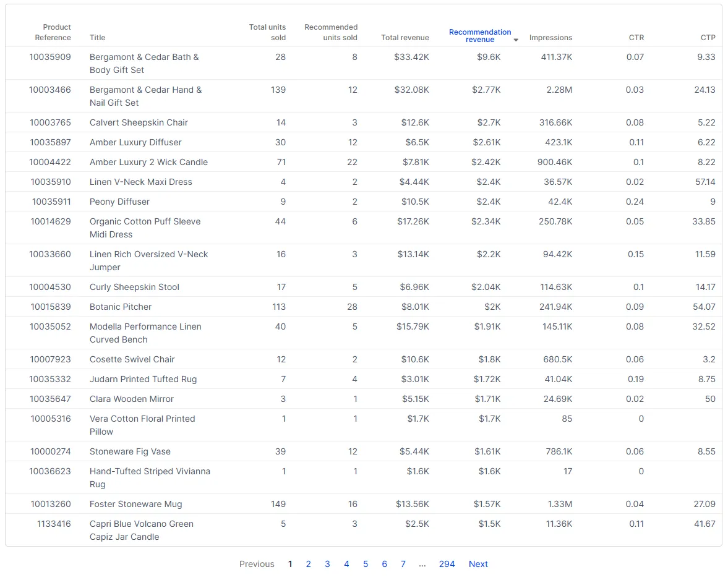Screen dimensions: 728x580
Task: Click the 41.67 CTP value
Action: (x=704, y=524)
